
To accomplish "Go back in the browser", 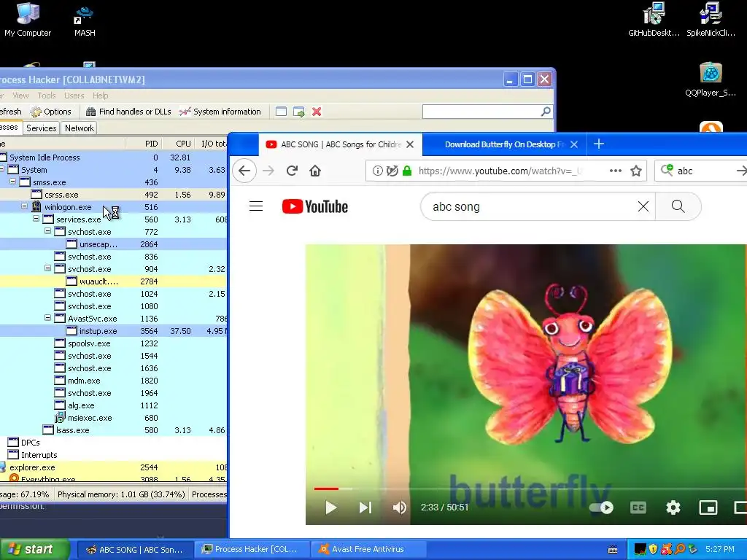I will 244,171.
